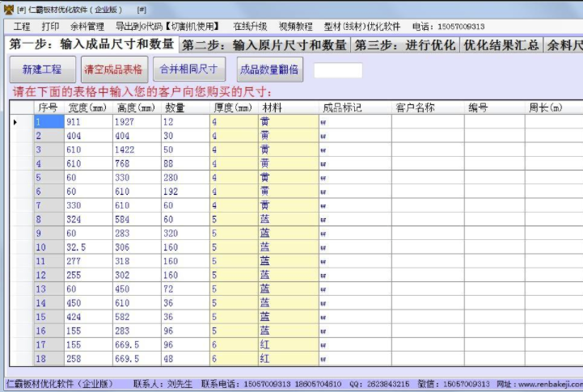Open the 在线升级 menu

[250, 27]
